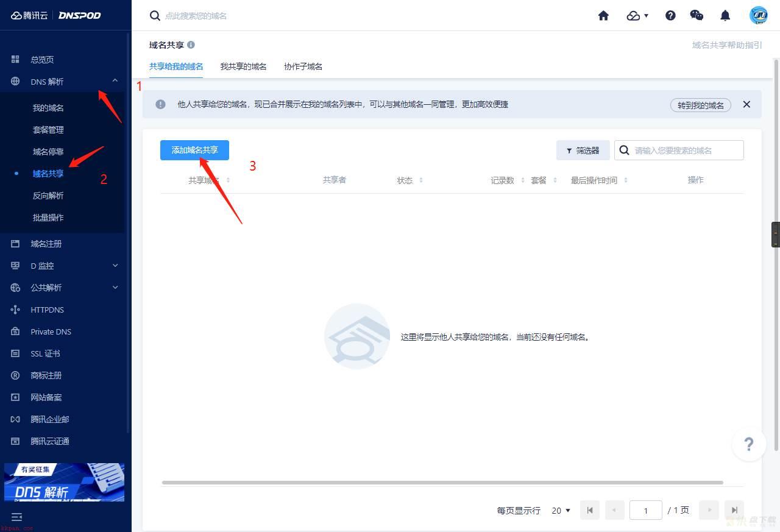Open 批量操作 in sidebar
The height and width of the screenshot is (532, 780).
[48, 218]
